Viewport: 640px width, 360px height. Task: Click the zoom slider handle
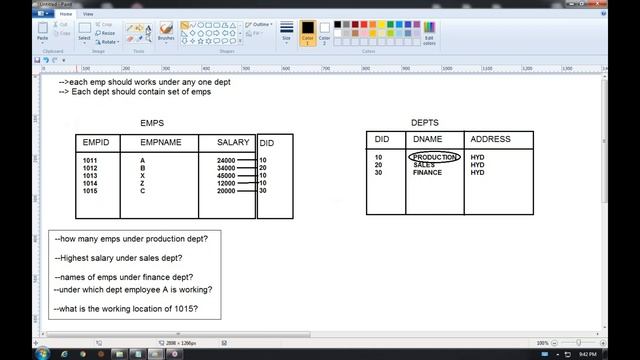pyautogui.click(x=578, y=343)
